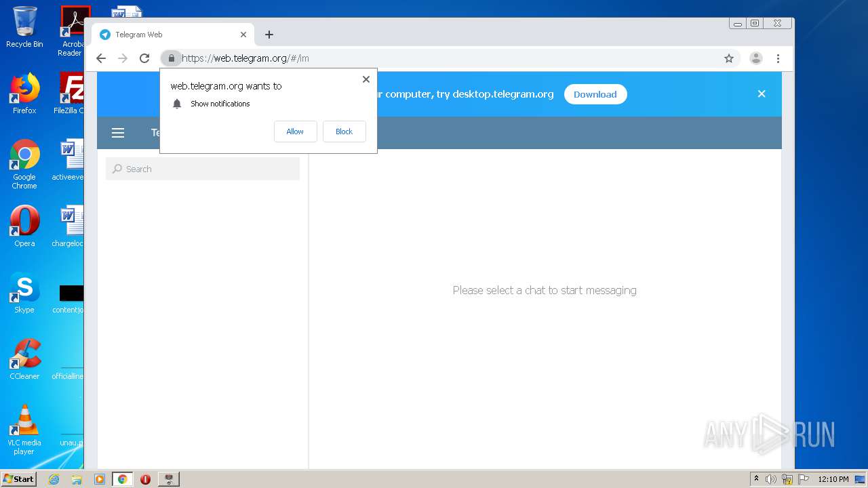Focus the Telegram chat Search field
Screen dimensions: 868x488
tap(203, 169)
